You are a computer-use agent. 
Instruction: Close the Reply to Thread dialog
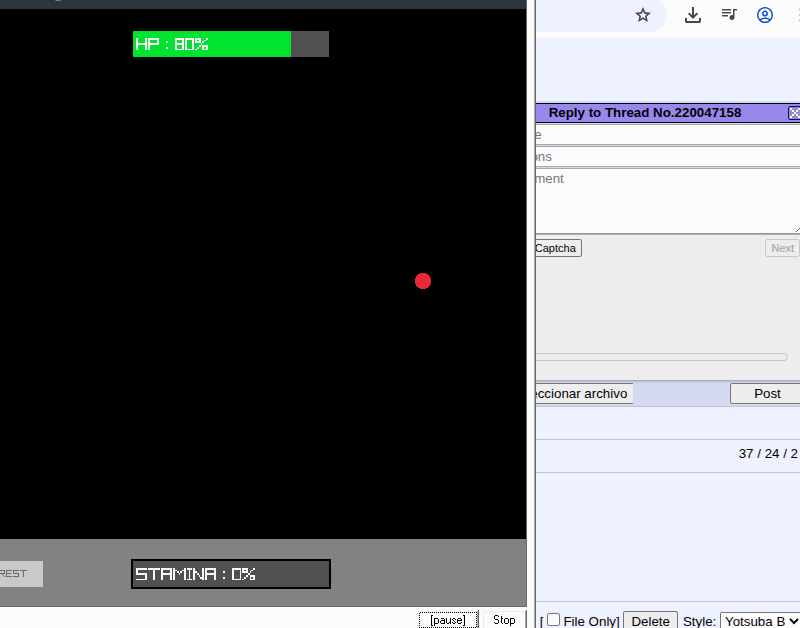click(794, 113)
